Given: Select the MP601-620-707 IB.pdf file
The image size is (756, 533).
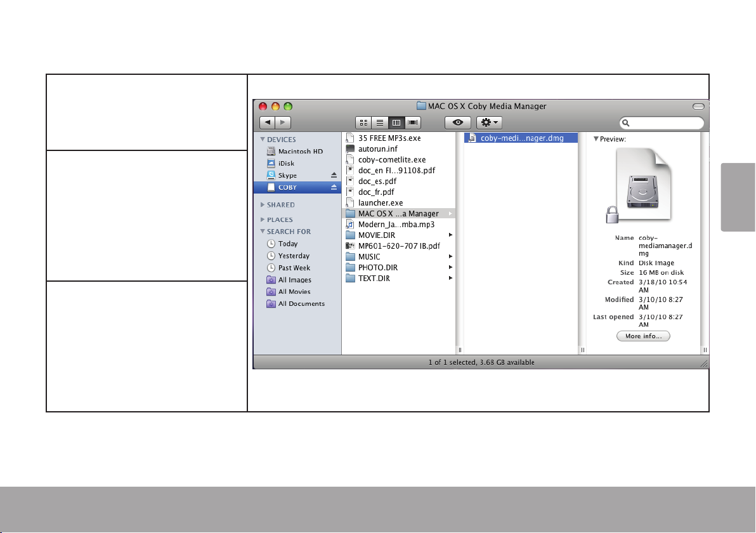Looking at the screenshot, I should pyautogui.click(x=399, y=246).
